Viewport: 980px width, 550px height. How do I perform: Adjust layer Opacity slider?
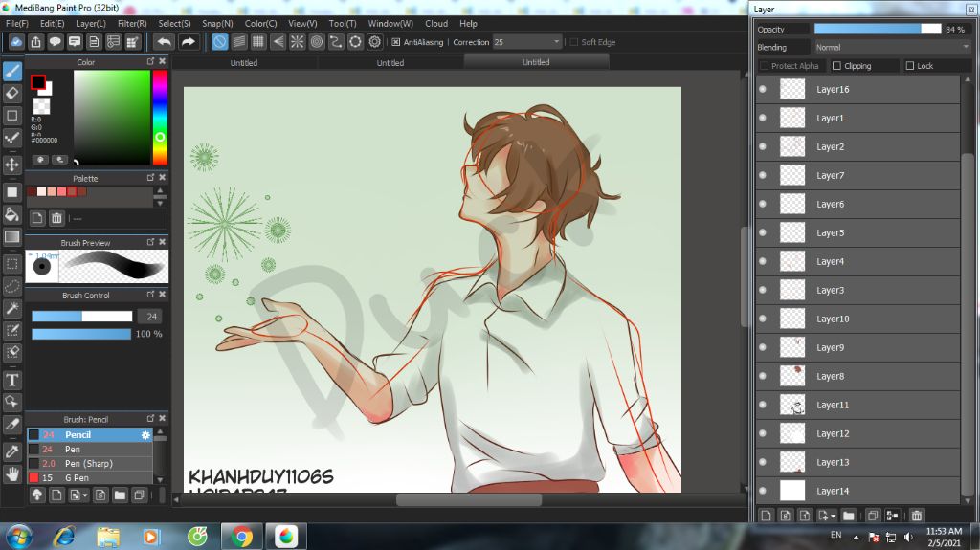(x=878, y=29)
